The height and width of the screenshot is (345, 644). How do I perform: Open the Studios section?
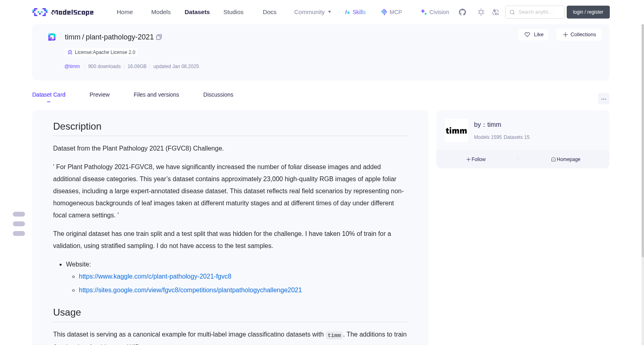coord(233,12)
